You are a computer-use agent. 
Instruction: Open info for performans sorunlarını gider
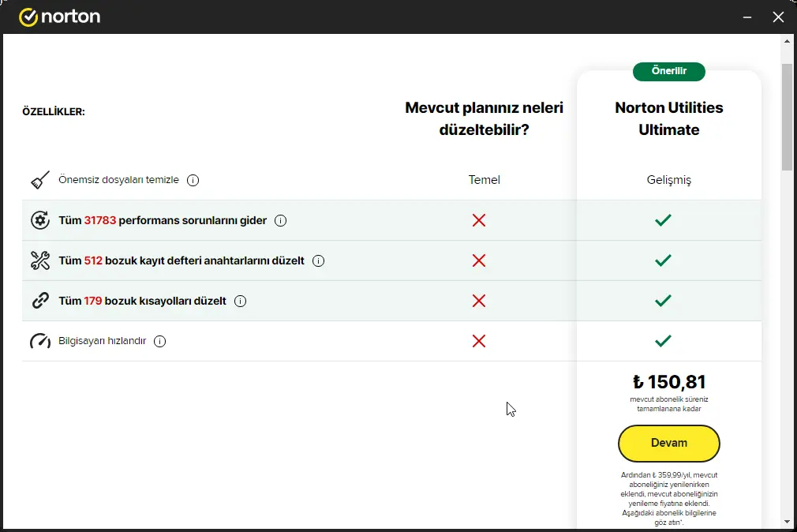pos(281,220)
